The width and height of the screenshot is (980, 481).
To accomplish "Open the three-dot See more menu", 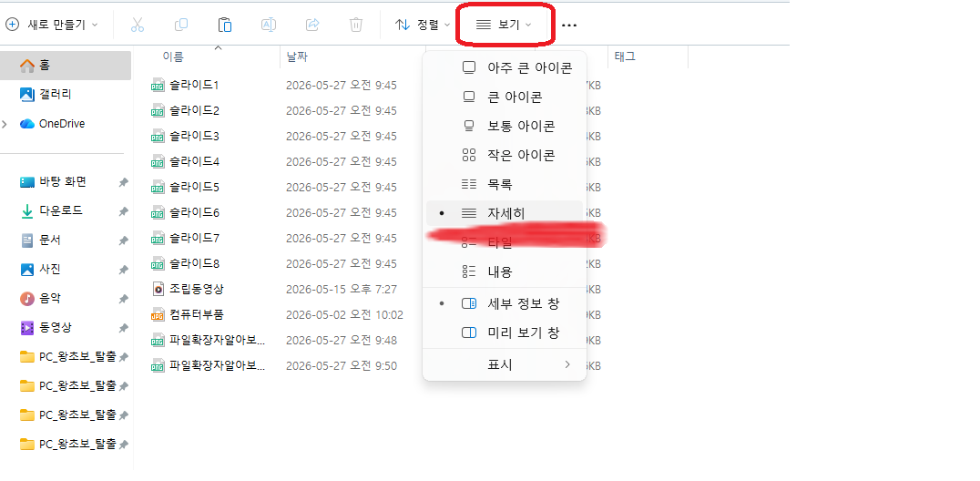I will click(x=568, y=25).
